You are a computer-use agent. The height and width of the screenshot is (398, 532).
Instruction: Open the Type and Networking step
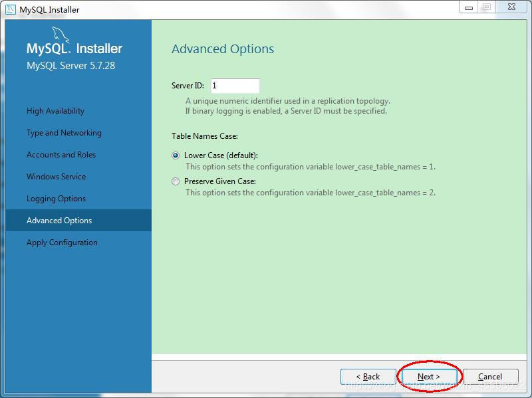coord(64,133)
